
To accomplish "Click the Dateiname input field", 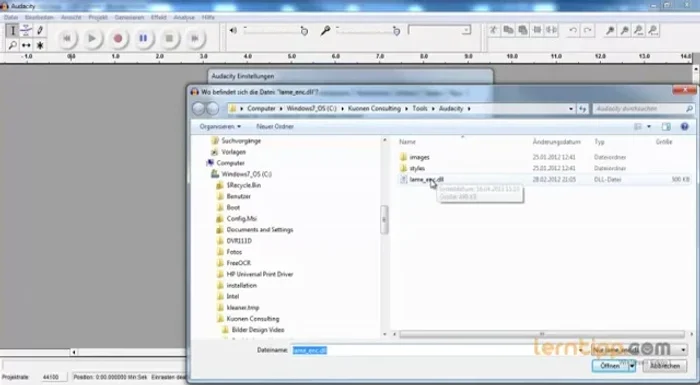I will pos(438,350).
